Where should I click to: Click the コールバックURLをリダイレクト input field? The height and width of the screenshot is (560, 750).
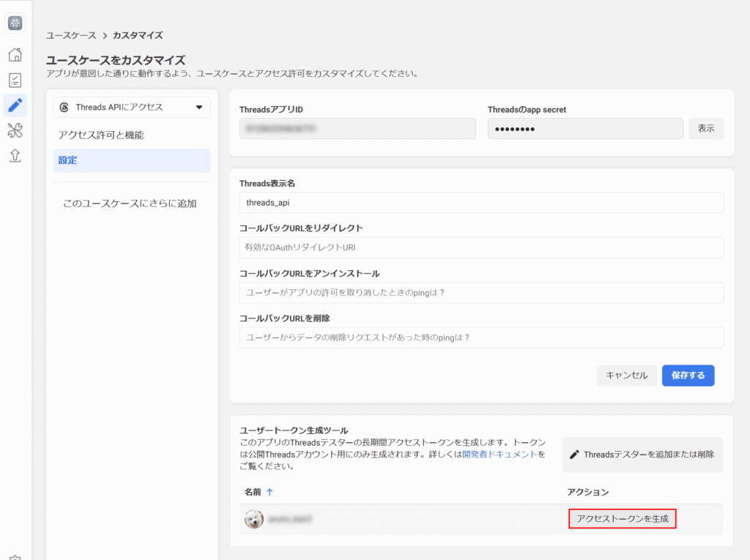481,248
